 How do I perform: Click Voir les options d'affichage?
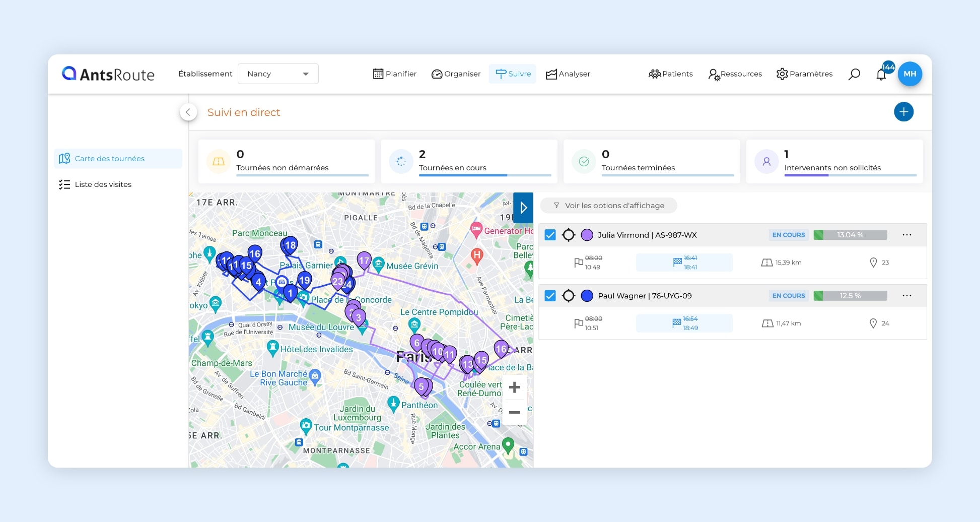tap(608, 205)
